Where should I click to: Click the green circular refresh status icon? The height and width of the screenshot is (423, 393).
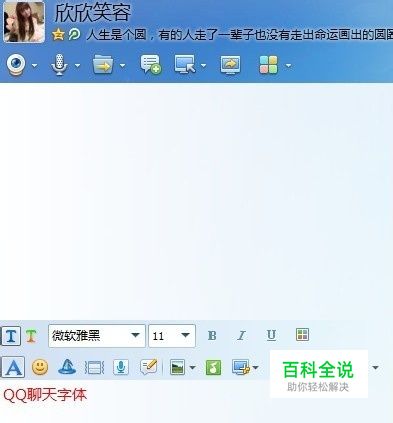(x=75, y=34)
